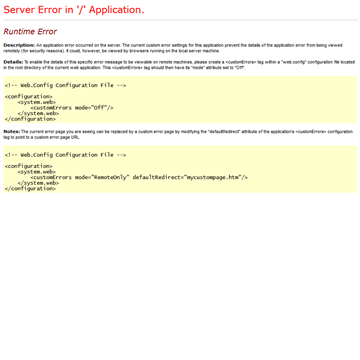
Task: Click the first closing </system.web> tag
Action: click(x=38, y=113)
